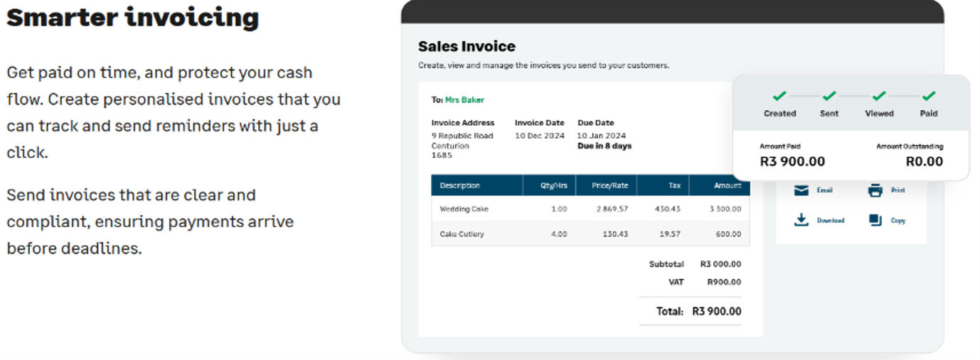Select the Viewed status checkmark

879,96
